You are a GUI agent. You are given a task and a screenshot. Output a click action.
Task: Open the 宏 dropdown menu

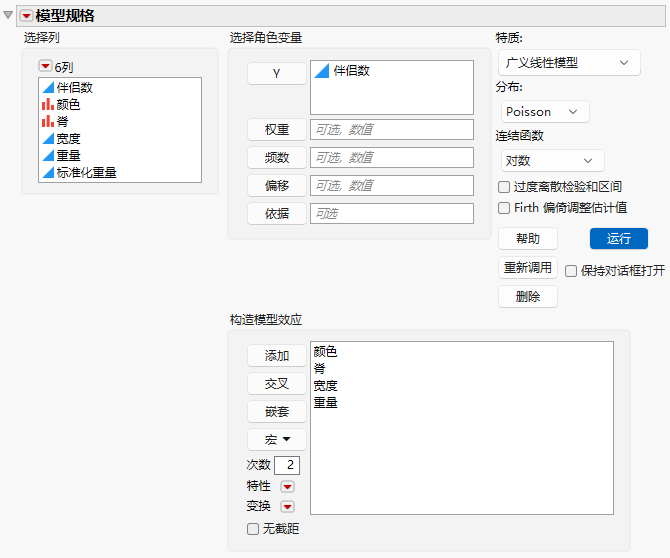[x=277, y=440]
